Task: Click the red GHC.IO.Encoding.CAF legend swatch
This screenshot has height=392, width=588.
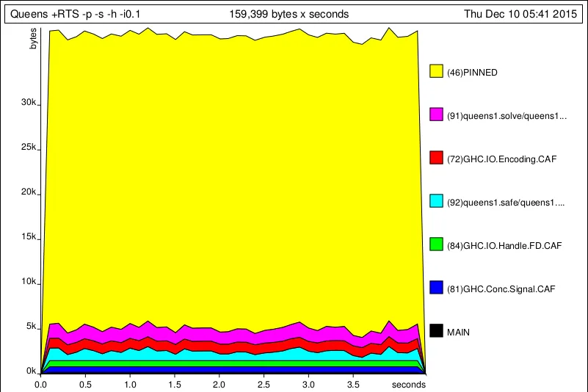Action: coord(436,158)
